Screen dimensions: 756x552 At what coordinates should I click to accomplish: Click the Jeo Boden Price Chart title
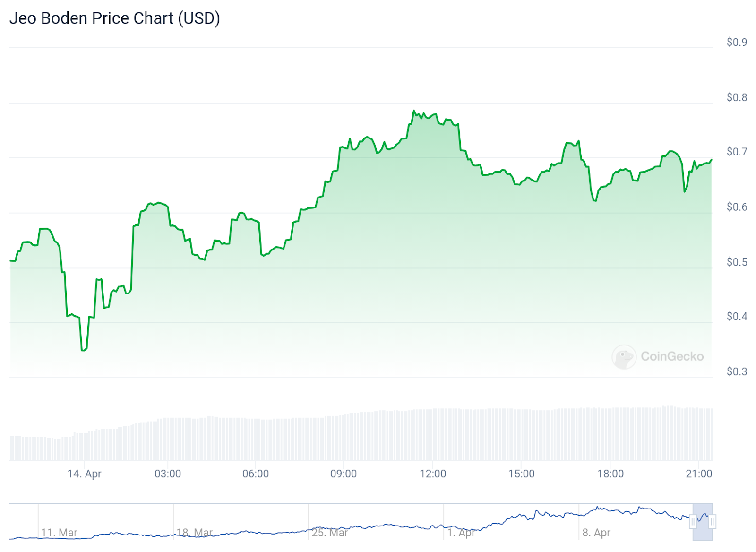pos(115,18)
